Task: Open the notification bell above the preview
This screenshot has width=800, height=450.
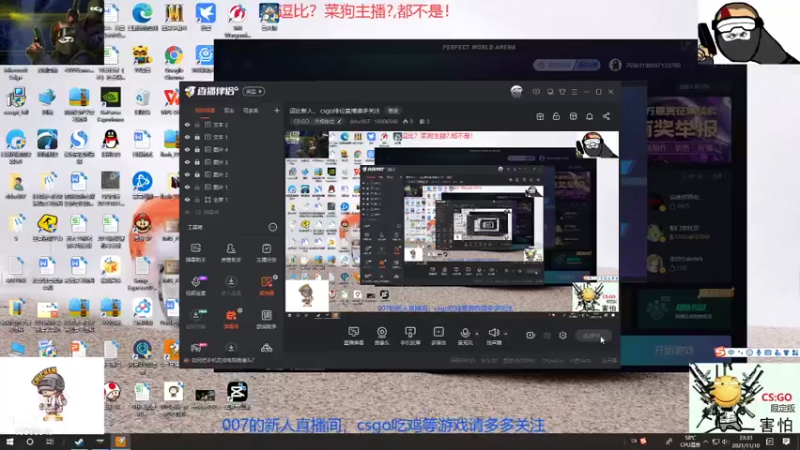Action: click(x=589, y=116)
